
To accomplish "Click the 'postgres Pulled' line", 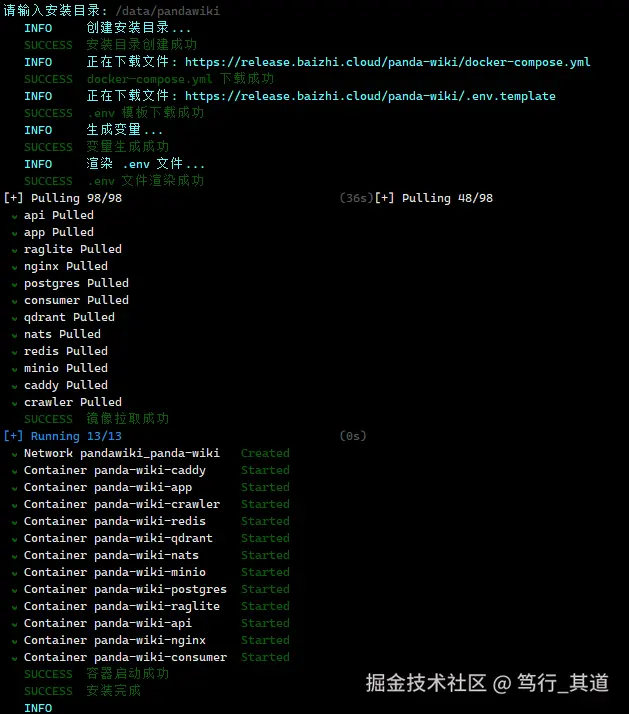I will pyautogui.click(x=77, y=283).
